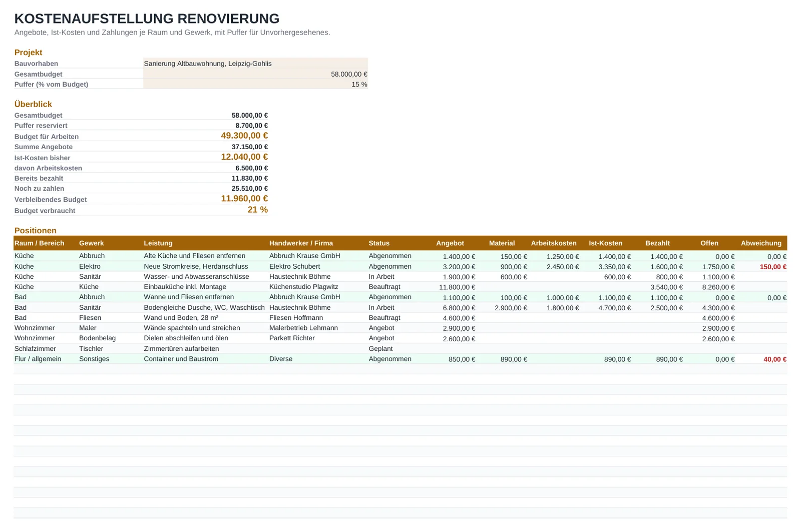Select 'Wanne und Fliesen entfernen' cell
The height and width of the screenshot is (532, 801).
coord(189,297)
